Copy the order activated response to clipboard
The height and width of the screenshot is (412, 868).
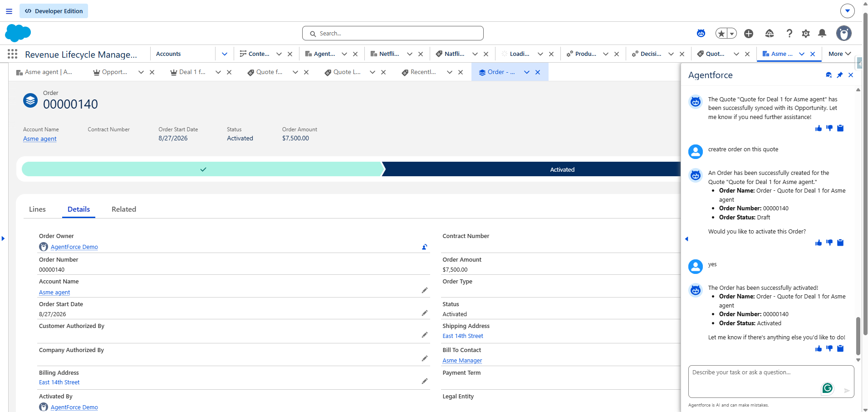click(x=840, y=348)
